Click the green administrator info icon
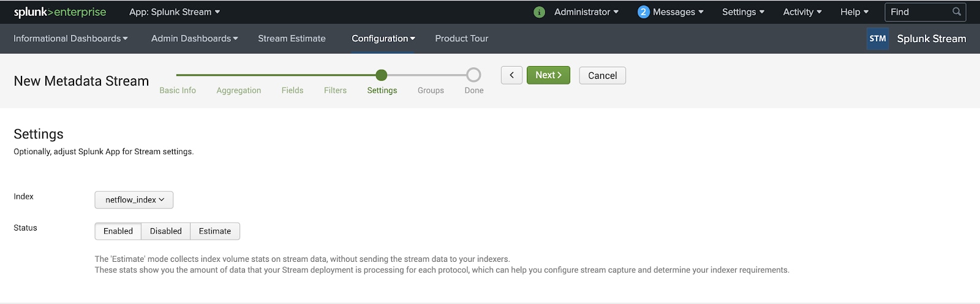The image size is (980, 304). pyautogui.click(x=539, y=12)
